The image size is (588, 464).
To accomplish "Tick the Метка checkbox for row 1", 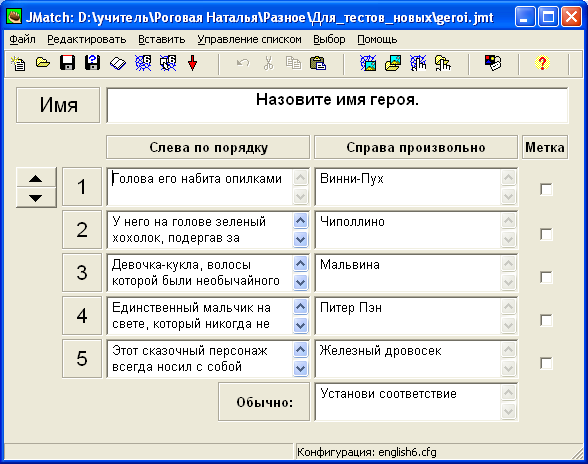I will 546,189.
